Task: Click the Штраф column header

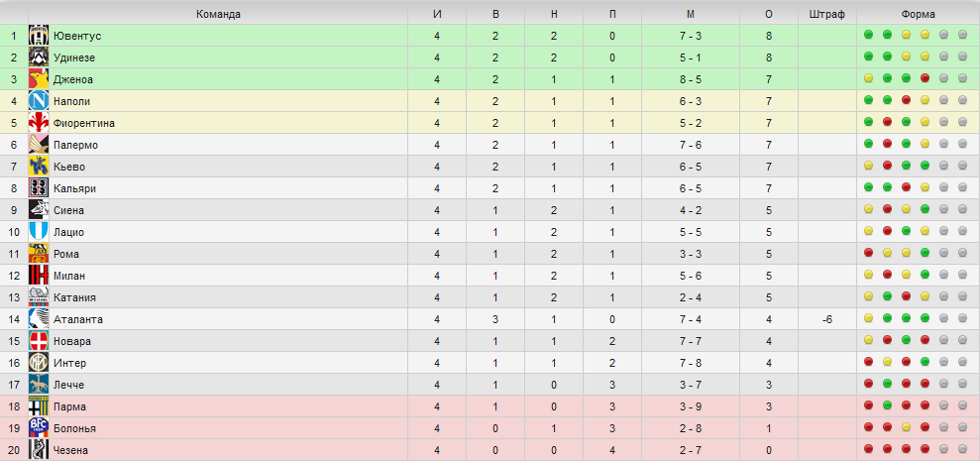Action: [x=826, y=15]
